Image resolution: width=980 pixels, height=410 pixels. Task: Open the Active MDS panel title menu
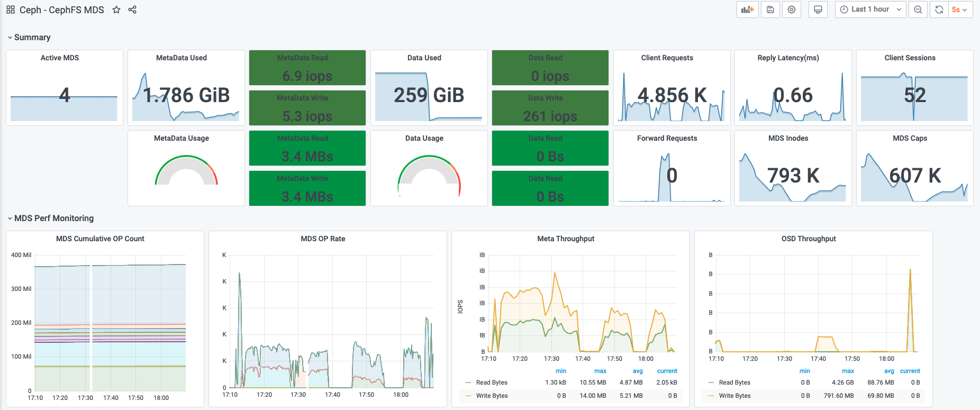60,58
